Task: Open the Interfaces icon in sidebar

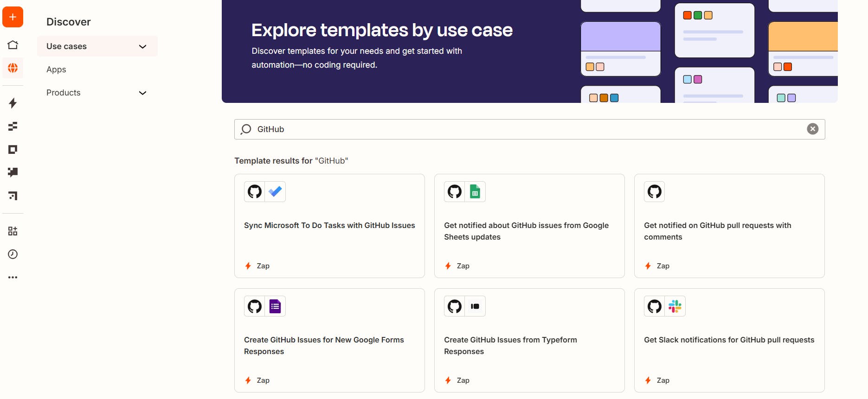Action: 13,149
